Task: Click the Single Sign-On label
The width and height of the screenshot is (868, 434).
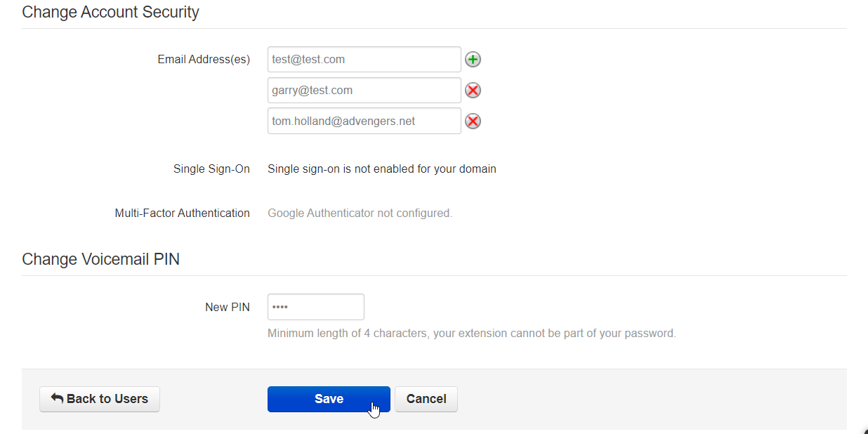Action: pos(211,169)
